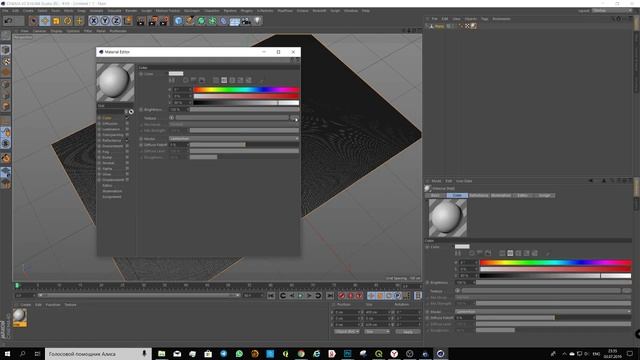Toggle the Luminance channel checkbox
Image resolution: width=640 pixels, height=360 pixels.
pos(127,129)
